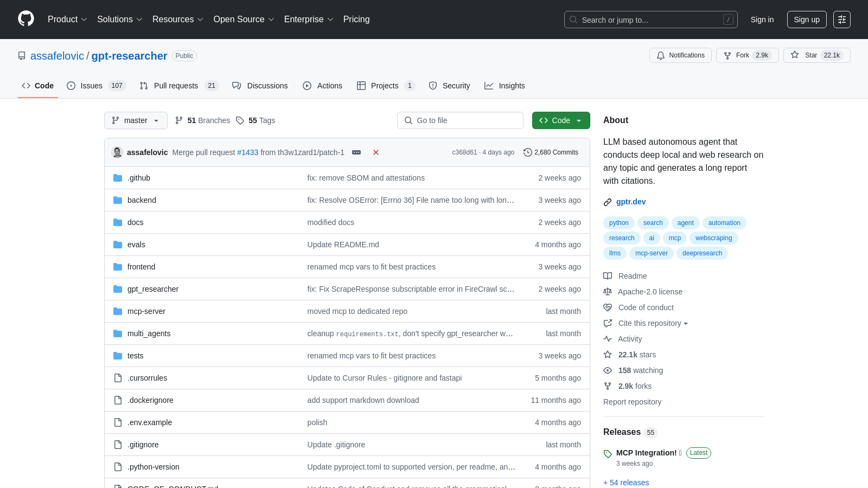Open the gptr.dev website link
The height and width of the screenshot is (488, 868).
point(631,202)
